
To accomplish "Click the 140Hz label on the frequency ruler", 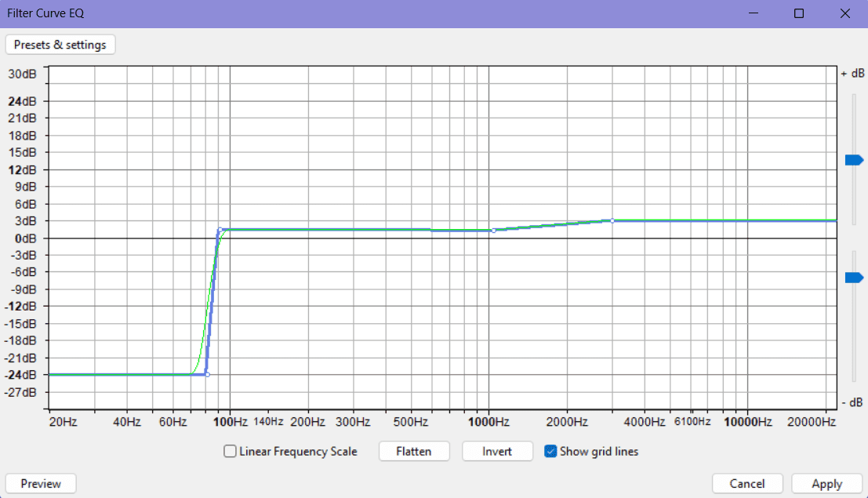I will pyautogui.click(x=268, y=422).
